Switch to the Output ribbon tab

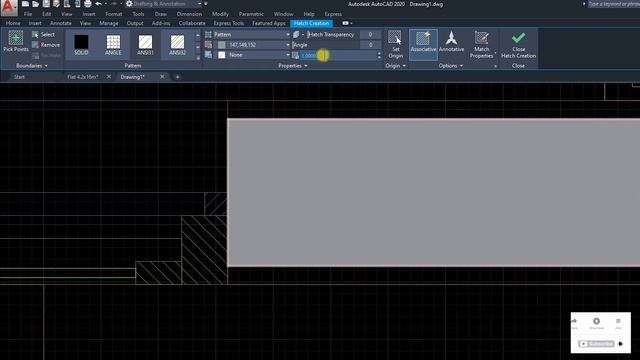tap(135, 23)
